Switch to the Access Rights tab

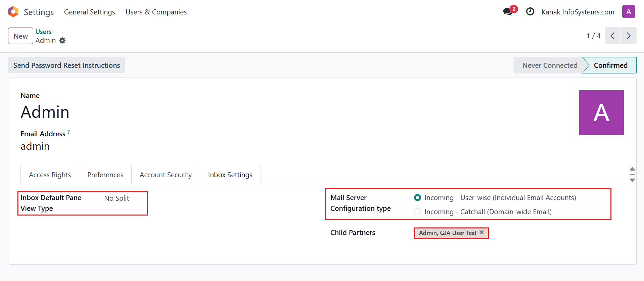click(50, 175)
